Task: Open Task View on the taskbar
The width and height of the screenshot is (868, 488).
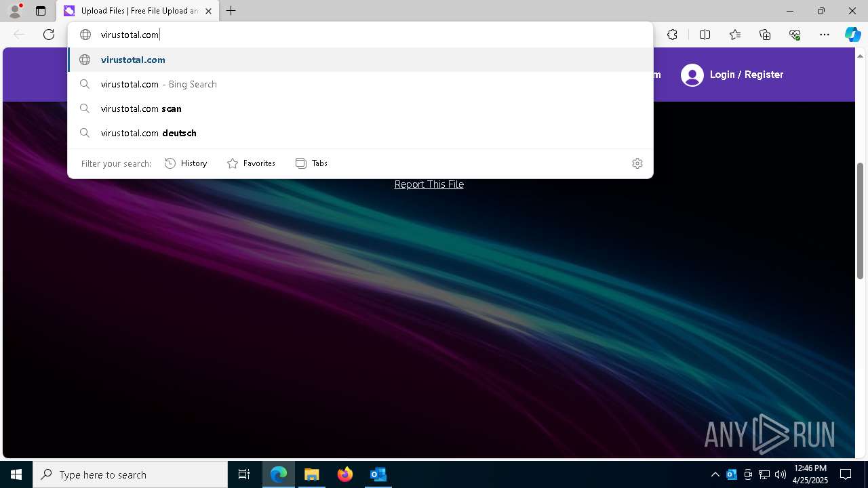Action: 244,474
